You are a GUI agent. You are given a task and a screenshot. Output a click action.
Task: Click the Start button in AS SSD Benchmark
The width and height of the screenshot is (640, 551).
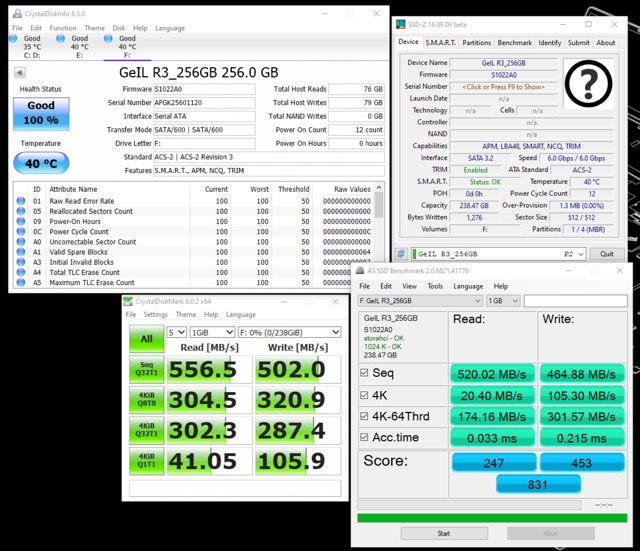pos(443,533)
